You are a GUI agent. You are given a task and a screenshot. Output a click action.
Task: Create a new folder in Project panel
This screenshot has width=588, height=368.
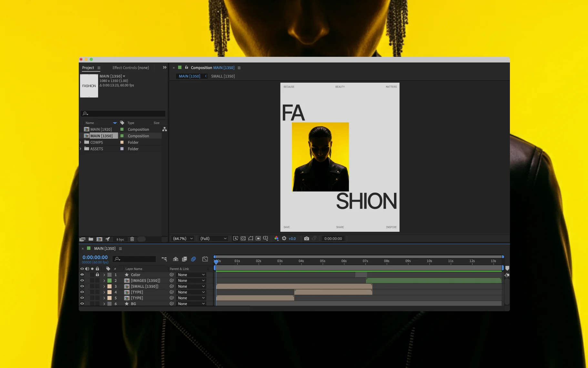click(91, 239)
